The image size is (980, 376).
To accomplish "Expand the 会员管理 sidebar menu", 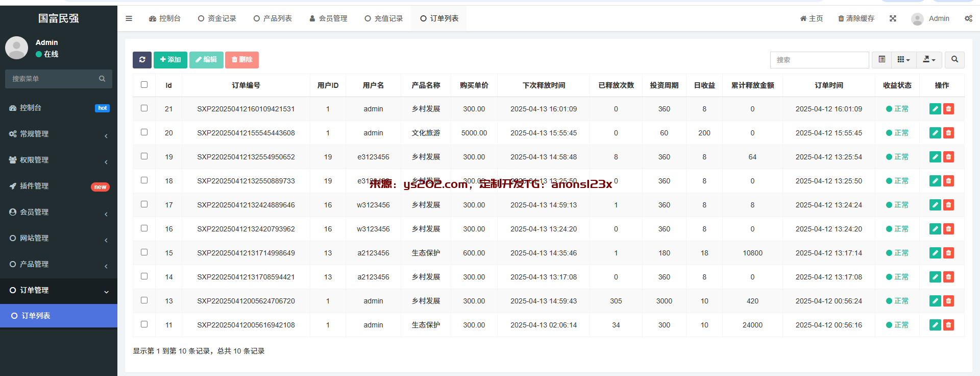I will click(x=59, y=212).
